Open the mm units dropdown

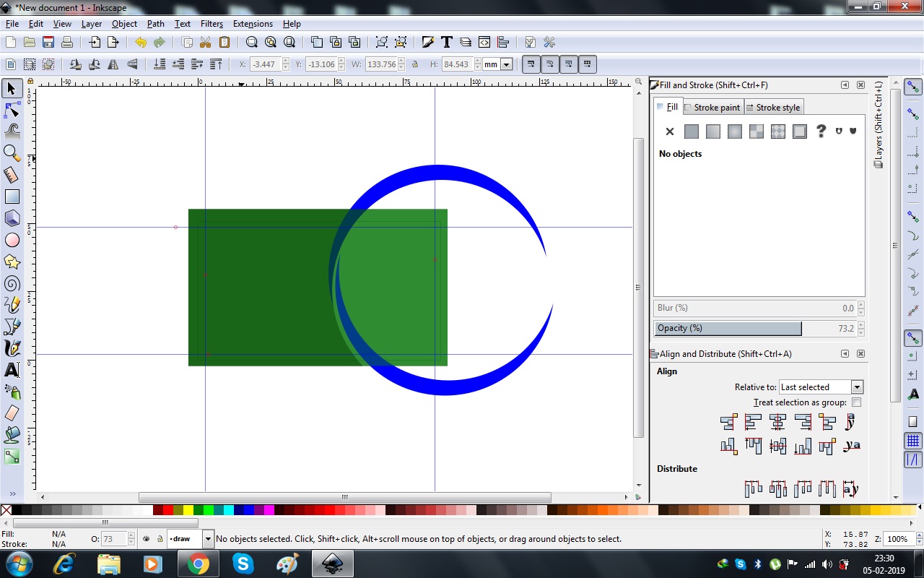pyautogui.click(x=506, y=64)
